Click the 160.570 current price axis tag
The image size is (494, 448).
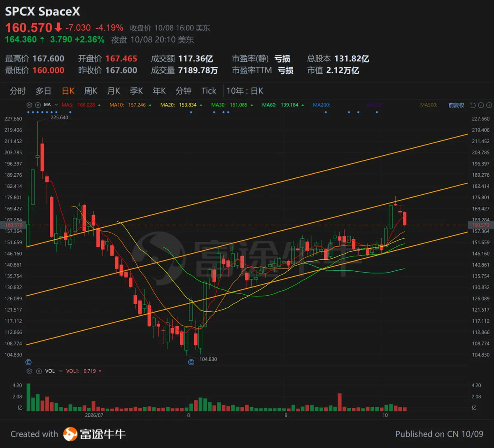(x=480, y=225)
